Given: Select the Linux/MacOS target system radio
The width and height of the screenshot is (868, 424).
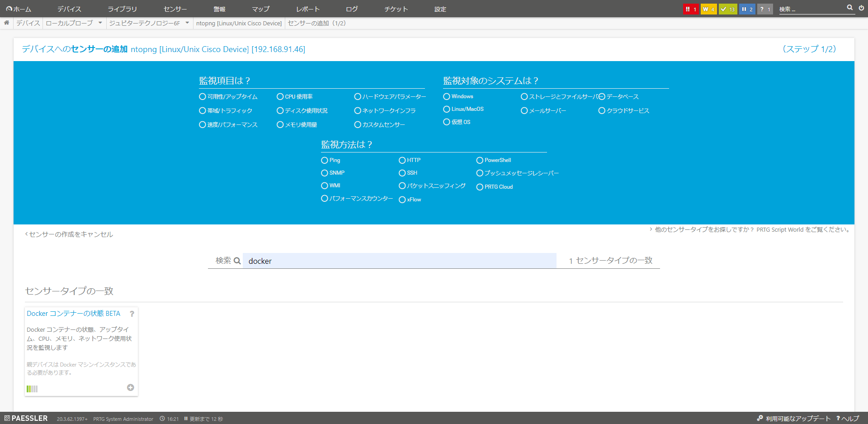Looking at the screenshot, I should coord(447,109).
